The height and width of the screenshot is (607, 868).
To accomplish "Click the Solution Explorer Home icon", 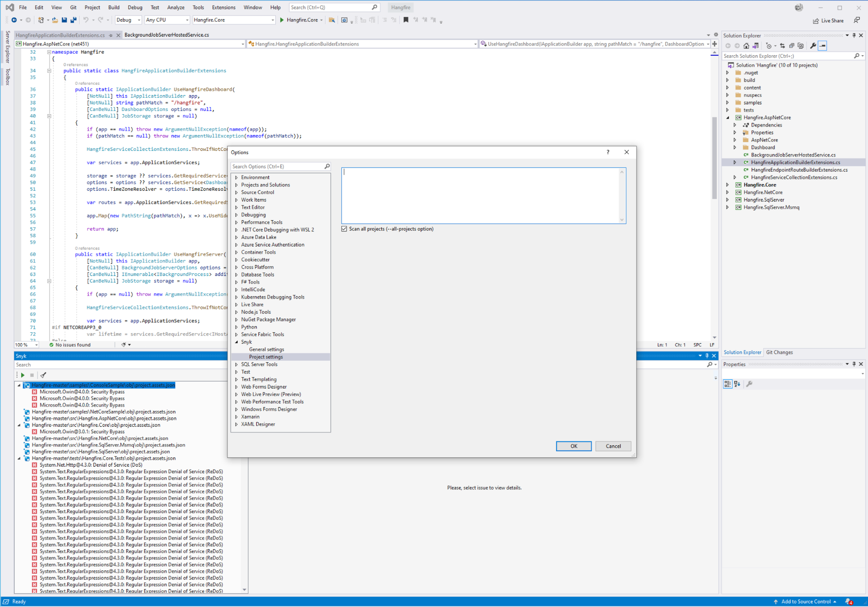I will (x=746, y=46).
